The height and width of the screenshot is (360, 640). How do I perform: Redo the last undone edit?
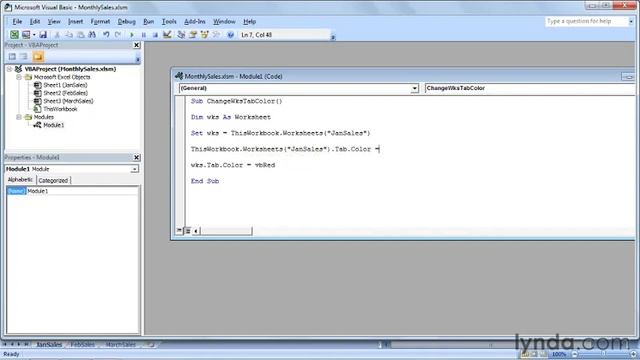coord(118,35)
